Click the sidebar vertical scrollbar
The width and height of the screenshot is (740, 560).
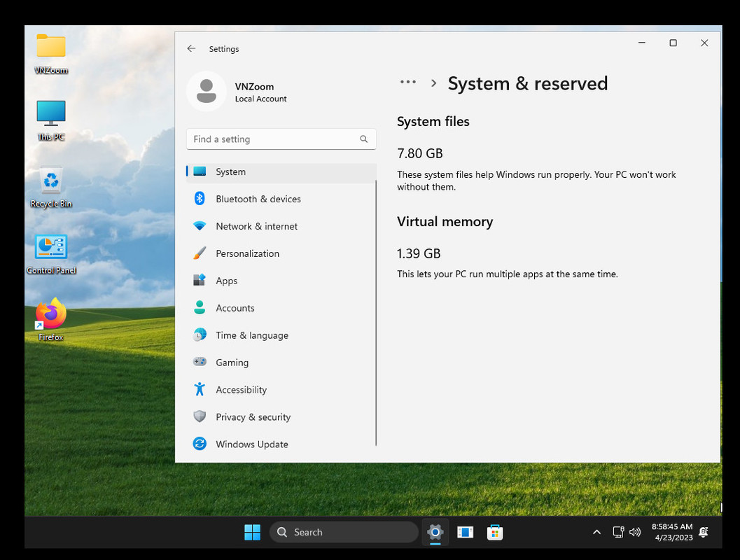(376, 311)
